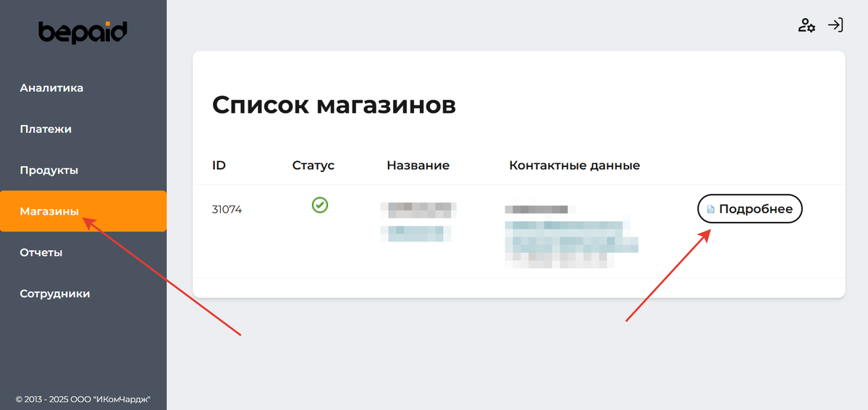Open the Магазины sidebar item
868x410 pixels.
tap(83, 211)
